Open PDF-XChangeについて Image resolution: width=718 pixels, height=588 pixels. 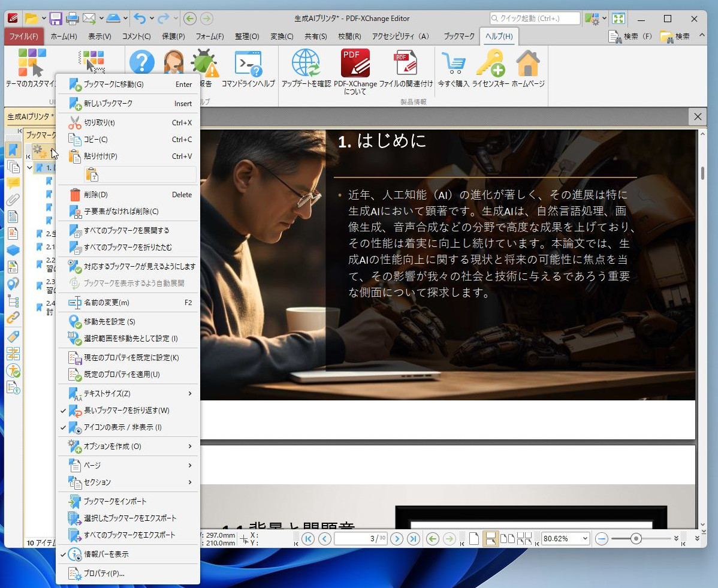(x=355, y=71)
